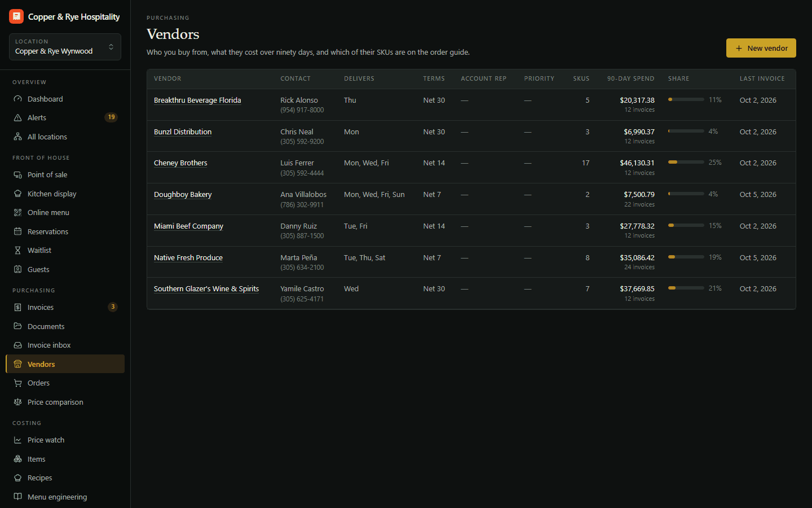This screenshot has height=508, width=812.
Task: Add a New vendor
Action: click(x=761, y=48)
